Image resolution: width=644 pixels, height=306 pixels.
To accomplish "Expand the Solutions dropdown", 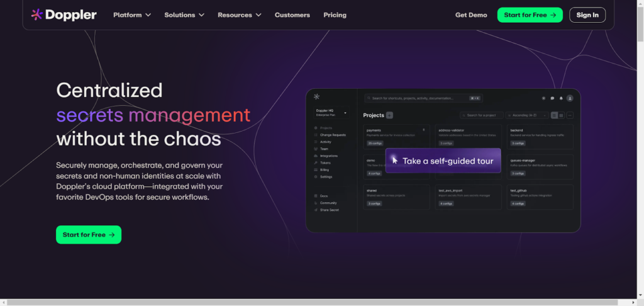I will pyautogui.click(x=184, y=15).
